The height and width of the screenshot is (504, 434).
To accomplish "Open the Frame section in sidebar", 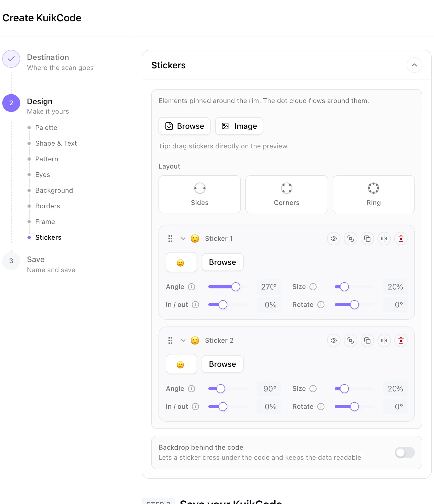I will pos(45,222).
